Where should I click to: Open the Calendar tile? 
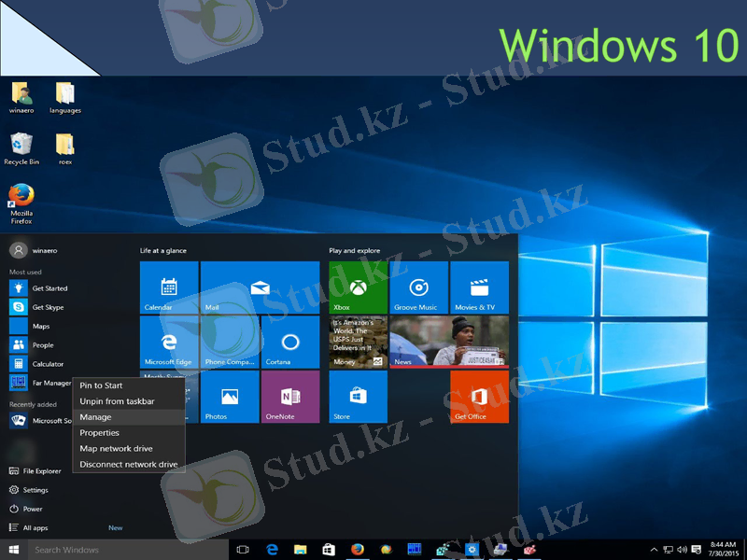click(169, 287)
